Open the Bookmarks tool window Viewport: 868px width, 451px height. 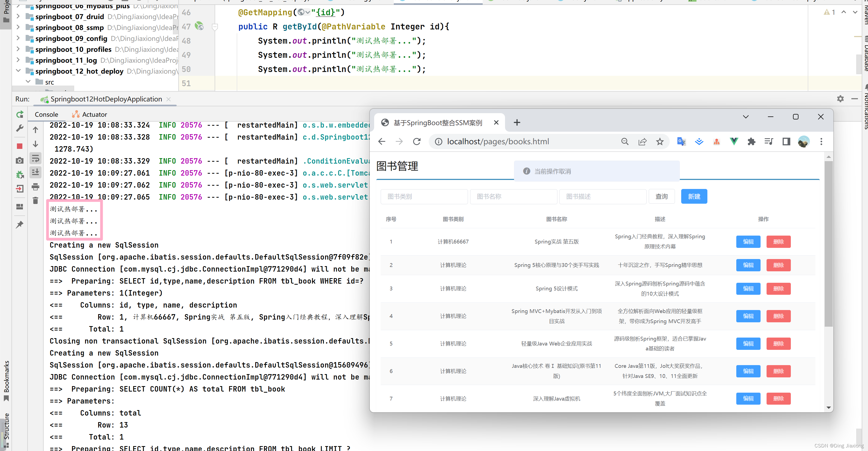6,381
